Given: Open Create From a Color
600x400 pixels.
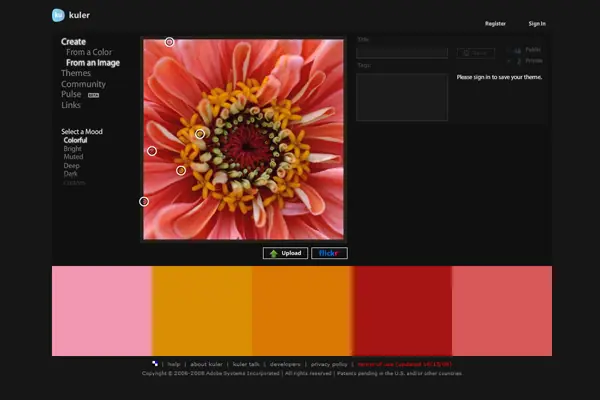Looking at the screenshot, I should pos(90,52).
